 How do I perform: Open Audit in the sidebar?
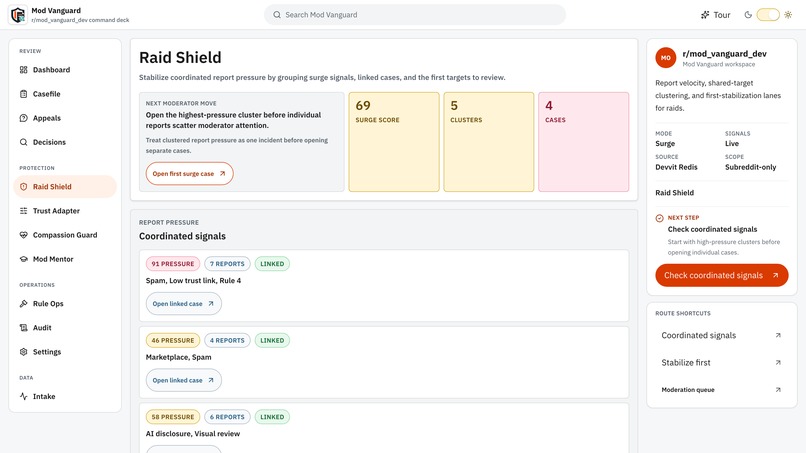click(65, 328)
